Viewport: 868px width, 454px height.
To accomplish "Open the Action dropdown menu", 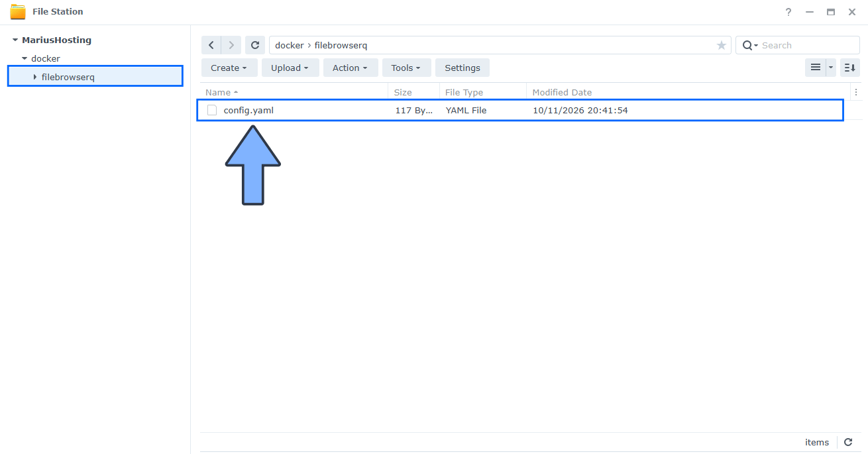I will click(x=351, y=68).
